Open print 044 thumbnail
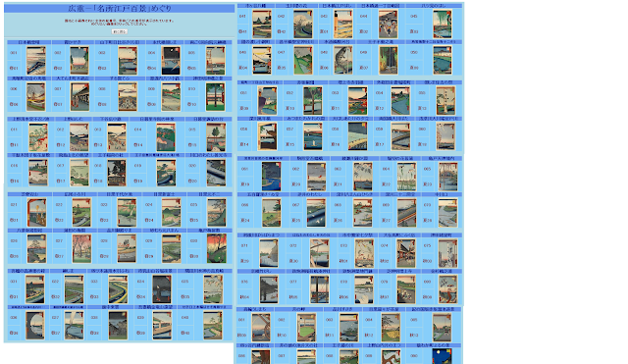The width and height of the screenshot is (628, 364). click(389, 24)
